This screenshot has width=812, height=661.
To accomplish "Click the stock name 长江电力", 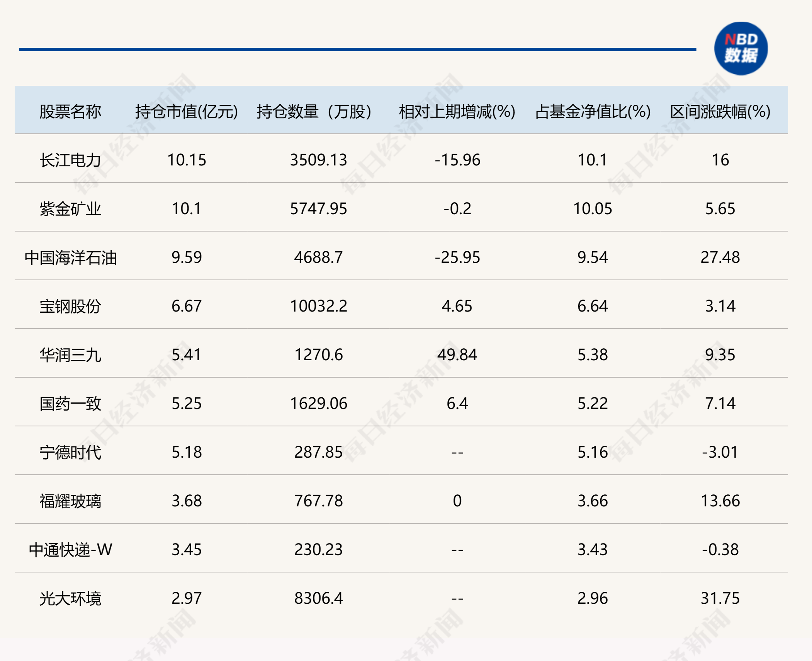I will click(x=70, y=160).
